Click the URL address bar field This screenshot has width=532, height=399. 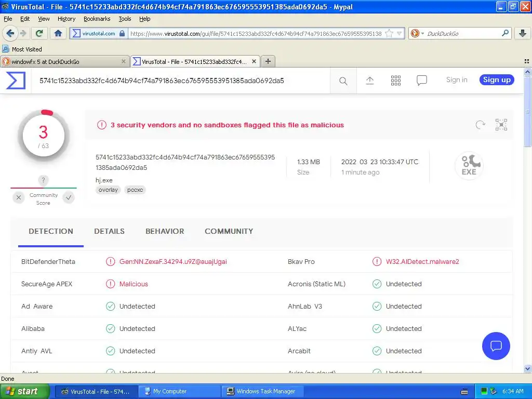256,33
